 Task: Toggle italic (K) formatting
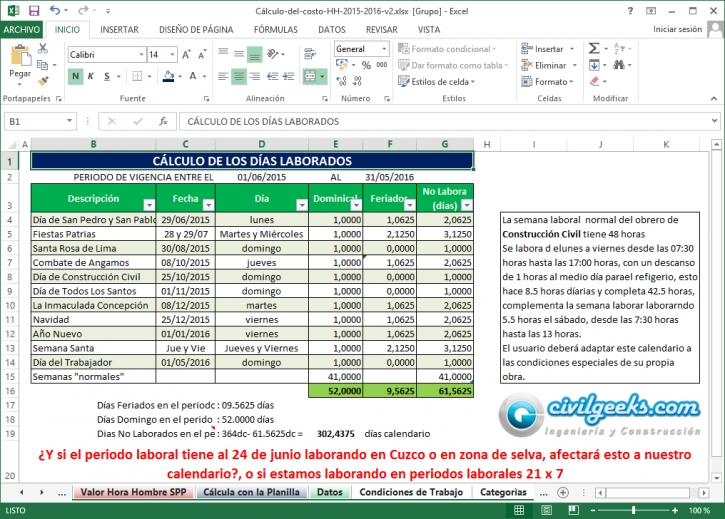click(x=92, y=76)
